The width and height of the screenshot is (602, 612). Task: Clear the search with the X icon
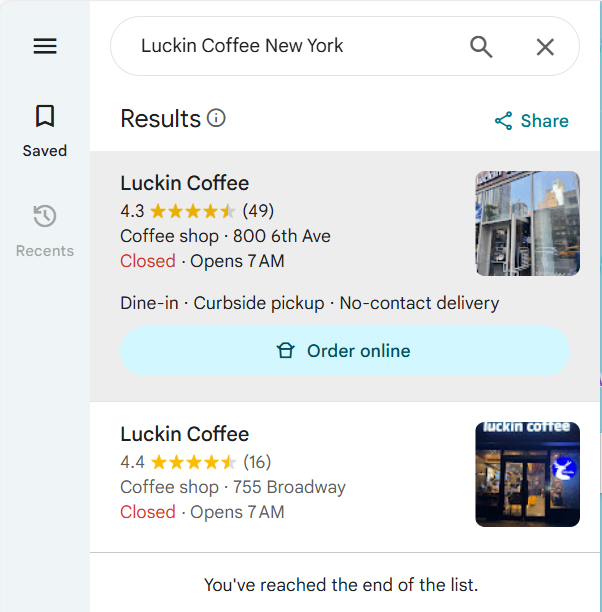coord(545,47)
